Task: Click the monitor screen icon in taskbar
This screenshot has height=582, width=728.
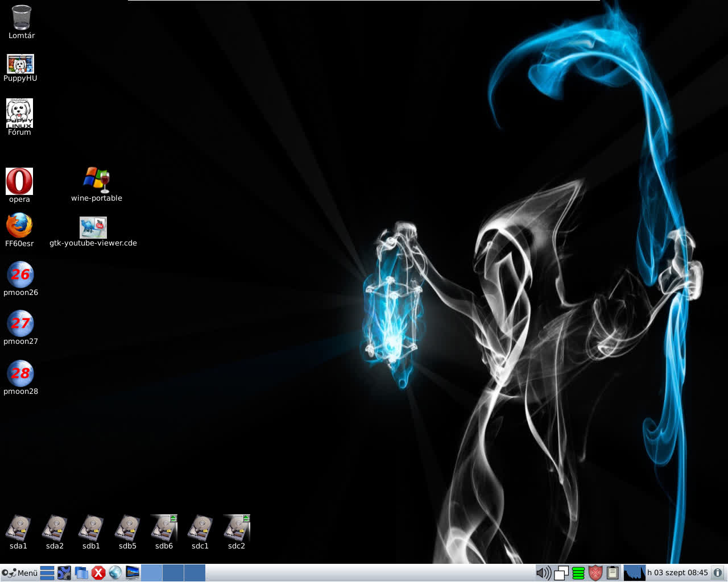Action: (x=133, y=573)
